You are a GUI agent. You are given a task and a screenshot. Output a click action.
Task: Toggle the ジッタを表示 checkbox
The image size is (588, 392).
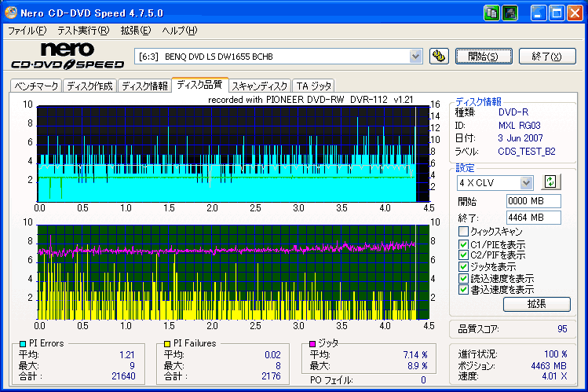click(x=463, y=266)
